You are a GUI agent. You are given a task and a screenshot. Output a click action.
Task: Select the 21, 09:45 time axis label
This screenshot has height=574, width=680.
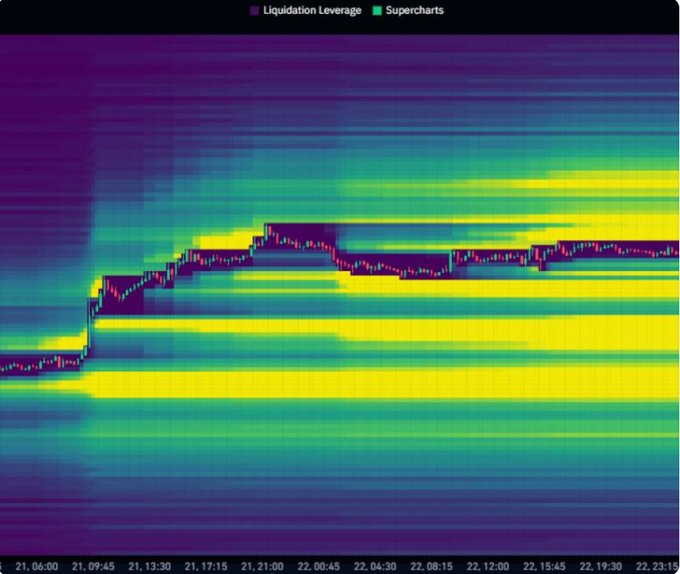point(93,566)
